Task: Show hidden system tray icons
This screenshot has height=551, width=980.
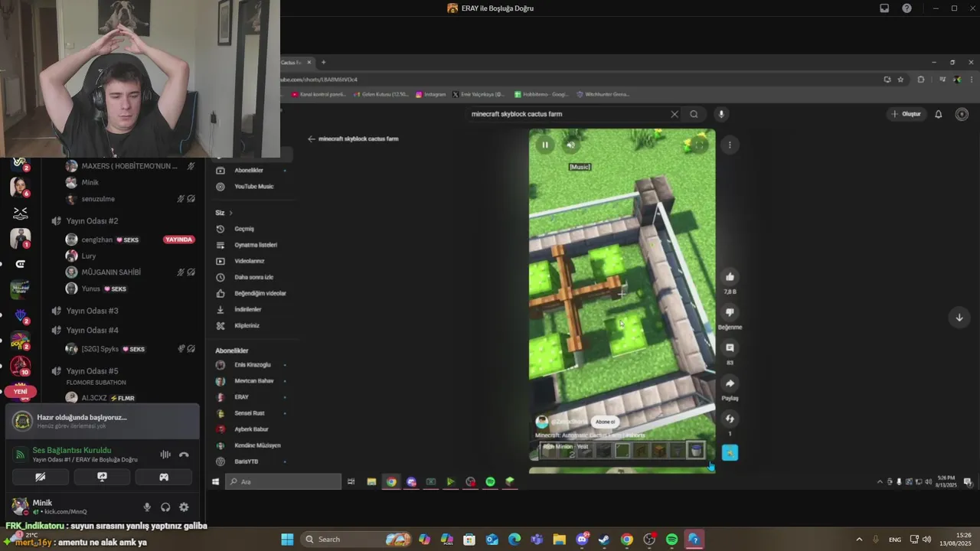Action: [x=859, y=540]
